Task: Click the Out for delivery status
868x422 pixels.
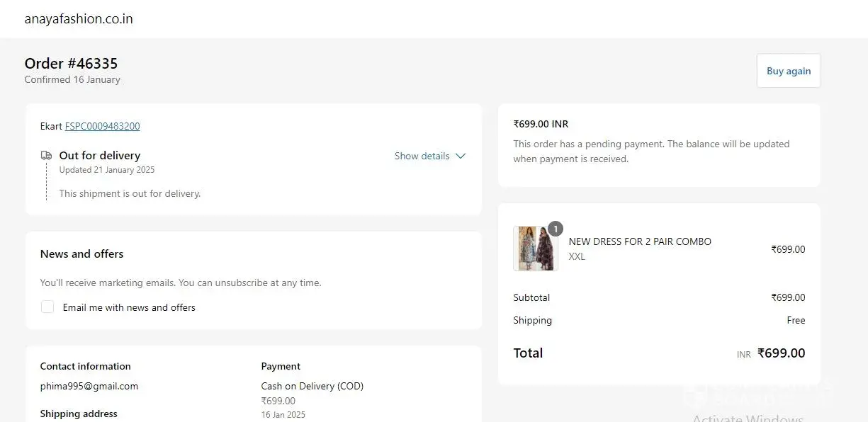Action: click(100, 155)
